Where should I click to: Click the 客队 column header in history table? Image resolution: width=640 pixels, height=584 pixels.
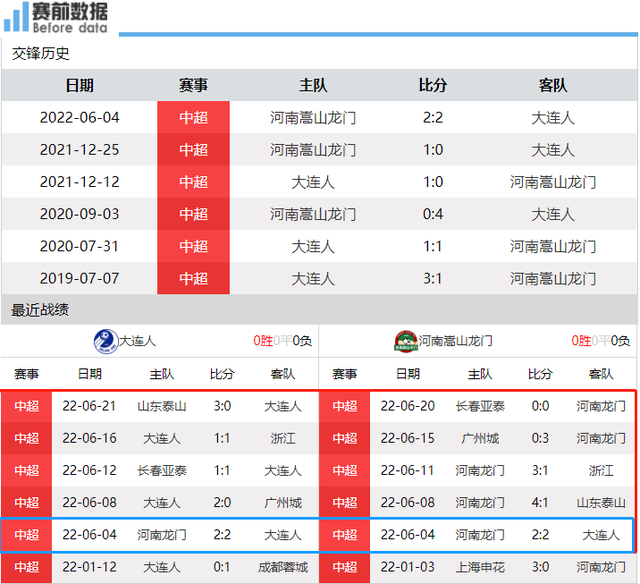[x=553, y=85]
